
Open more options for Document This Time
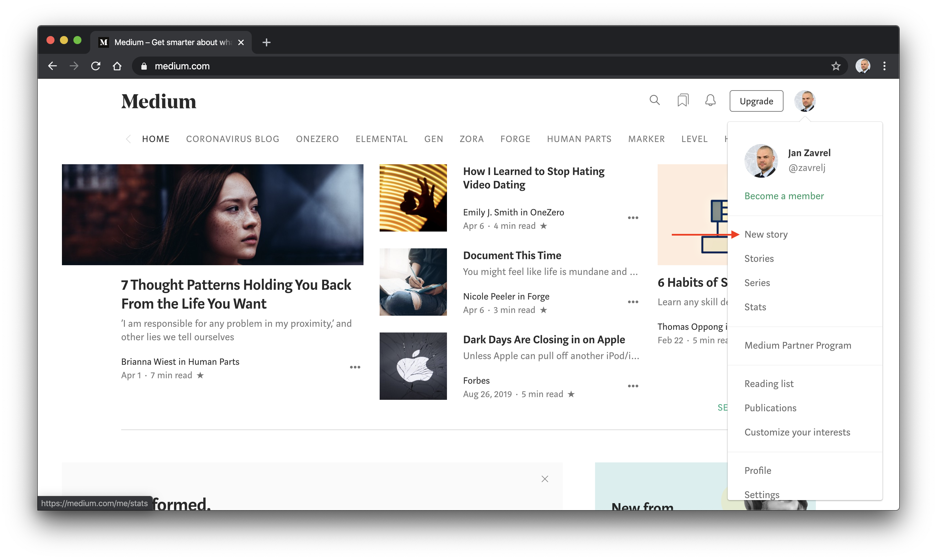633,302
